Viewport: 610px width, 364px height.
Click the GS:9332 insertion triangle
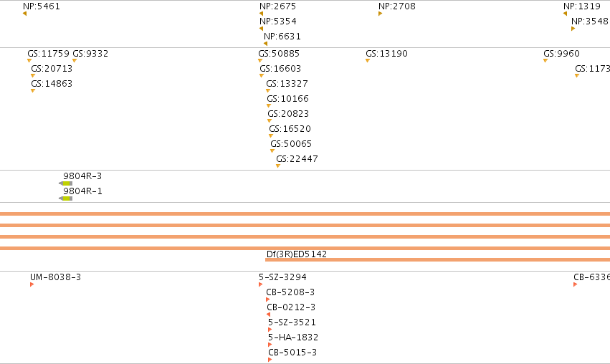(75, 61)
